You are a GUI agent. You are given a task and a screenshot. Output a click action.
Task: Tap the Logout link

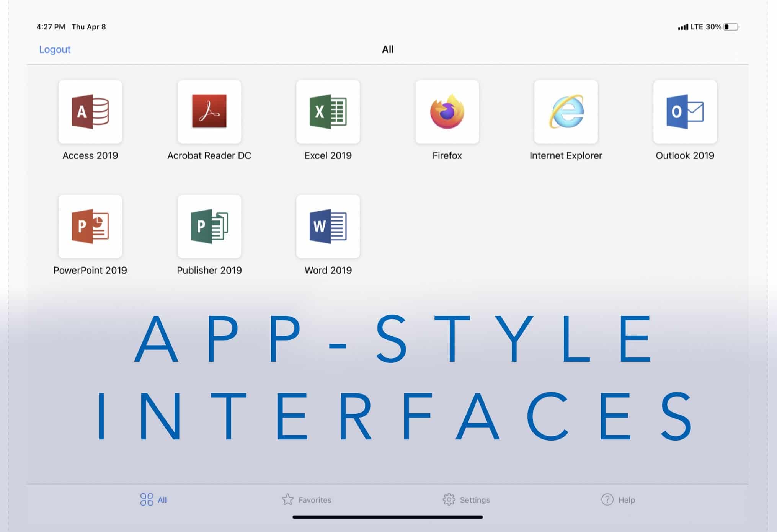point(55,49)
